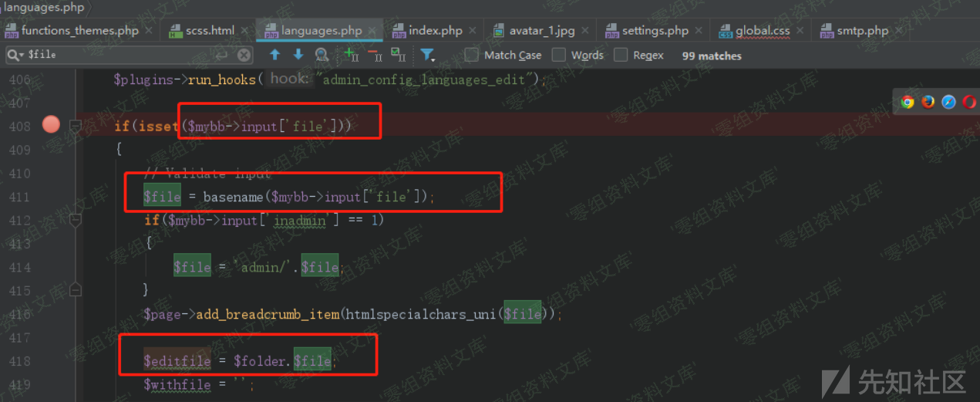Close the scss.html tab
This screenshot has height=402, width=980.
tap(244, 31)
